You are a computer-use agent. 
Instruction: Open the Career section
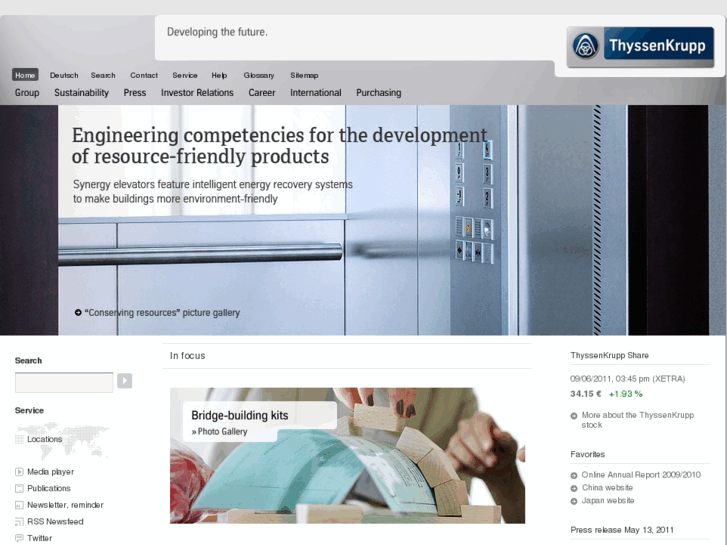tap(262, 93)
